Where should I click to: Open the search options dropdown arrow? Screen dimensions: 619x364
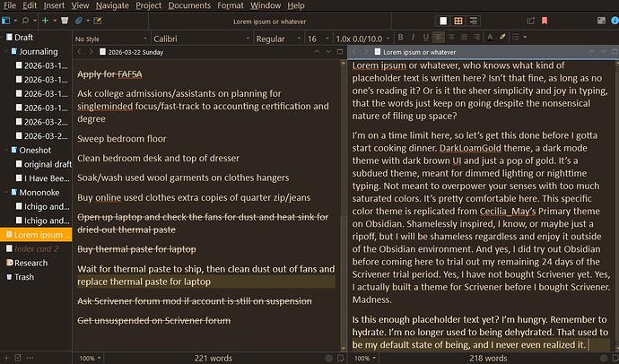35,21
